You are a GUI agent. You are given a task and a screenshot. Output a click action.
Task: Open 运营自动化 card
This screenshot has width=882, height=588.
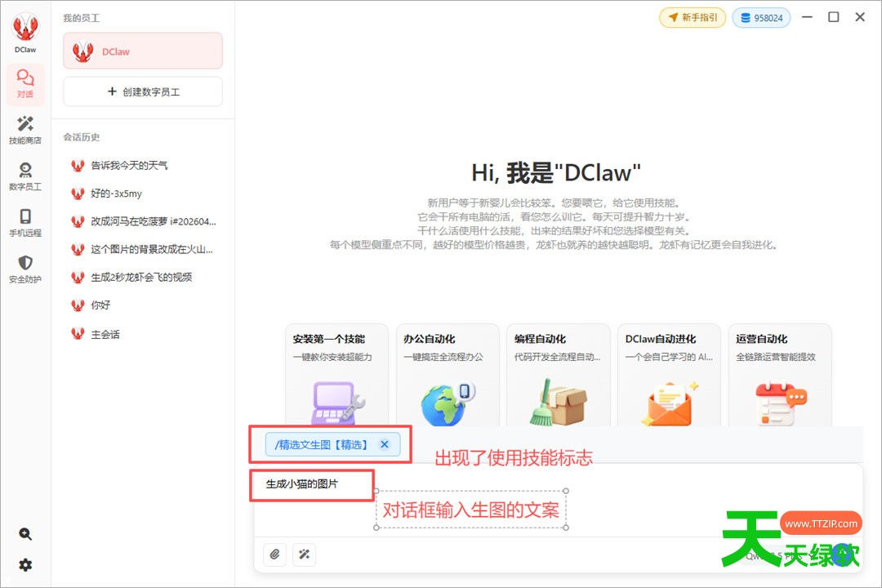pos(780,374)
